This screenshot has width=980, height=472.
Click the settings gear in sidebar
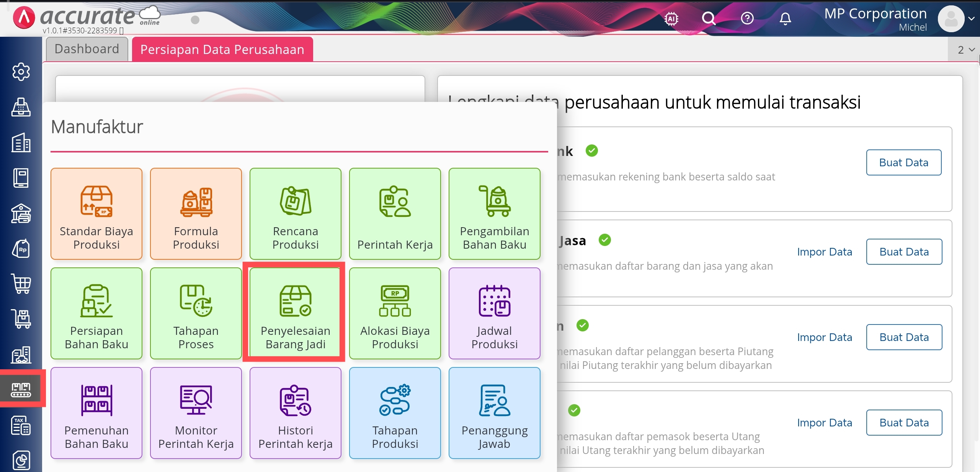point(21,72)
